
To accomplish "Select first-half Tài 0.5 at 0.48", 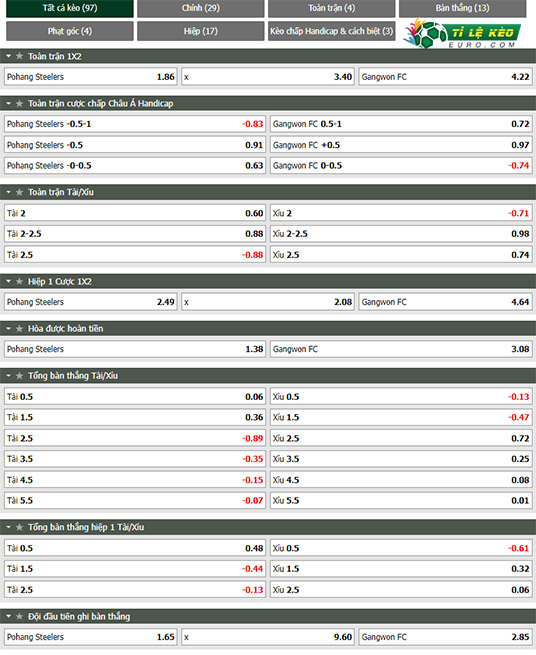I will [x=135, y=548].
